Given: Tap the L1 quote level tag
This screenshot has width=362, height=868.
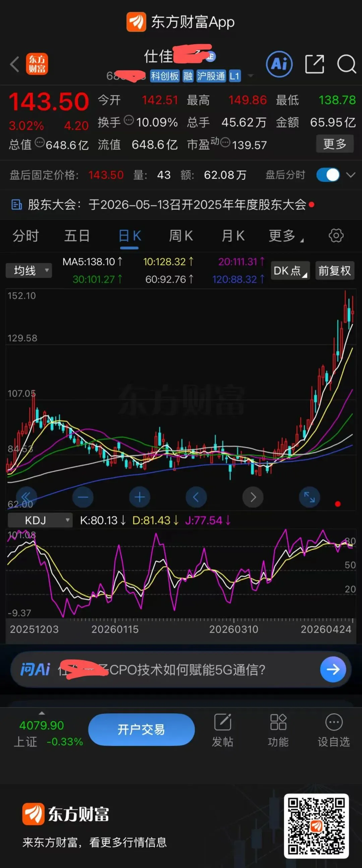Looking at the screenshot, I should tap(235, 76).
